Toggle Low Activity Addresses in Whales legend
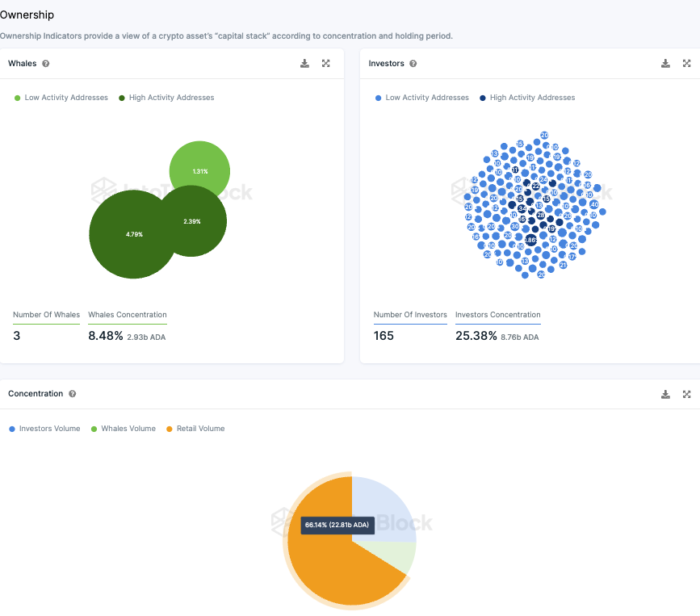This screenshot has height=616, width=700. point(61,98)
